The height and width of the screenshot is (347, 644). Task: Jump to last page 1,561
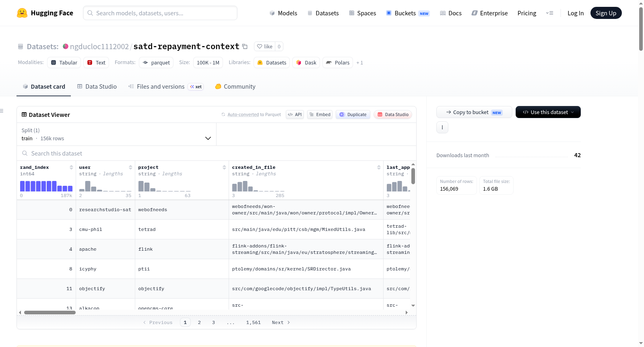point(254,322)
